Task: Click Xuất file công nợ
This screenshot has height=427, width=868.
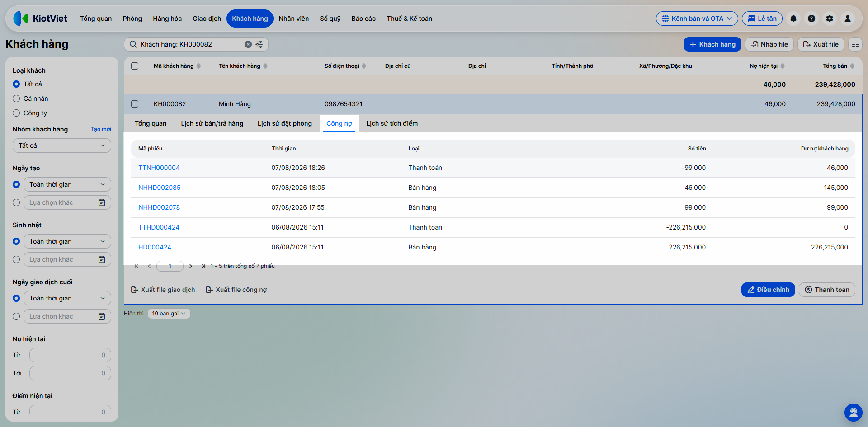Action: tap(236, 290)
